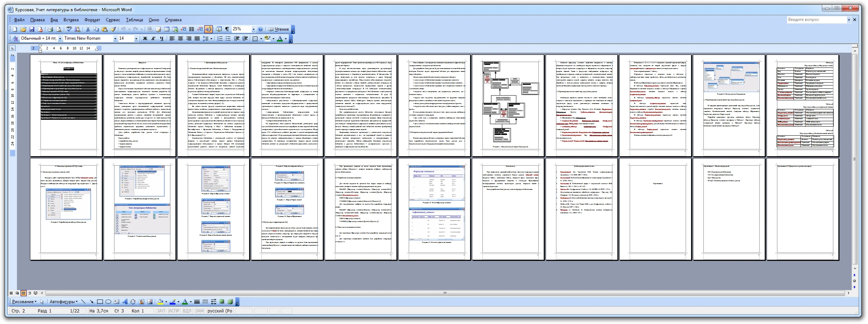This screenshot has width=868, height=324.
Task: Switch to Normal view button
Action: pyautogui.click(x=11, y=293)
